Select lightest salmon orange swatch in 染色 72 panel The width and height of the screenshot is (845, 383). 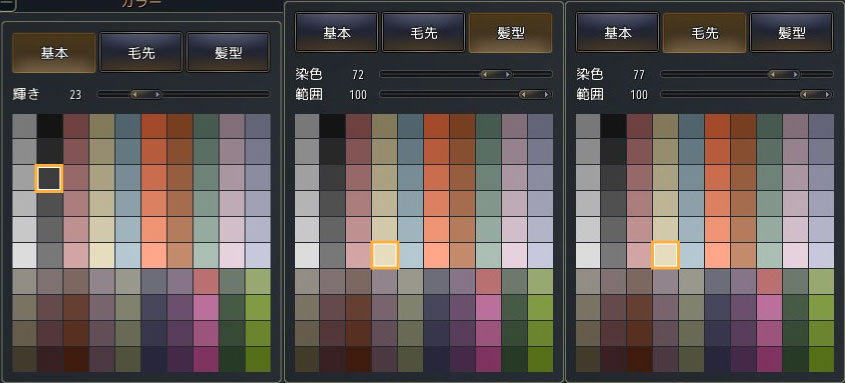point(437,255)
